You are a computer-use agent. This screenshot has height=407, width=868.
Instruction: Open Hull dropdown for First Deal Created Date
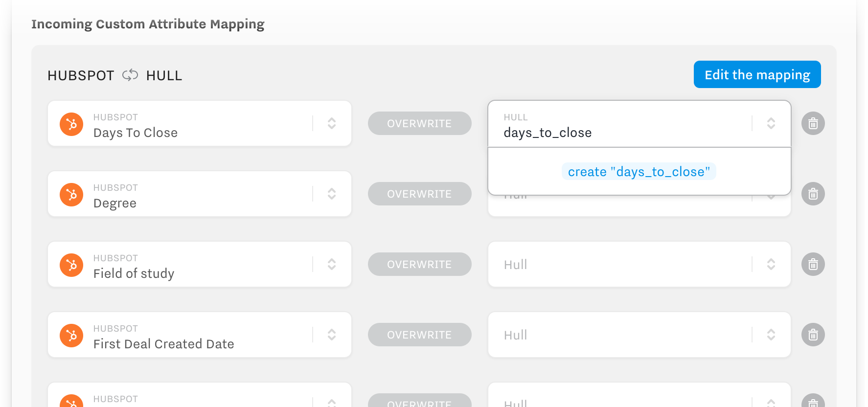[x=771, y=335]
